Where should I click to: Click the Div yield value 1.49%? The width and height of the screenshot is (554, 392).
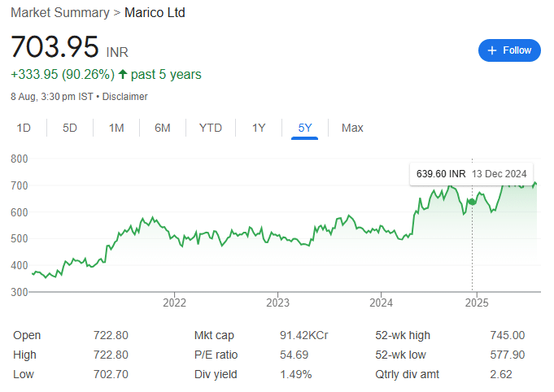pyautogui.click(x=296, y=374)
